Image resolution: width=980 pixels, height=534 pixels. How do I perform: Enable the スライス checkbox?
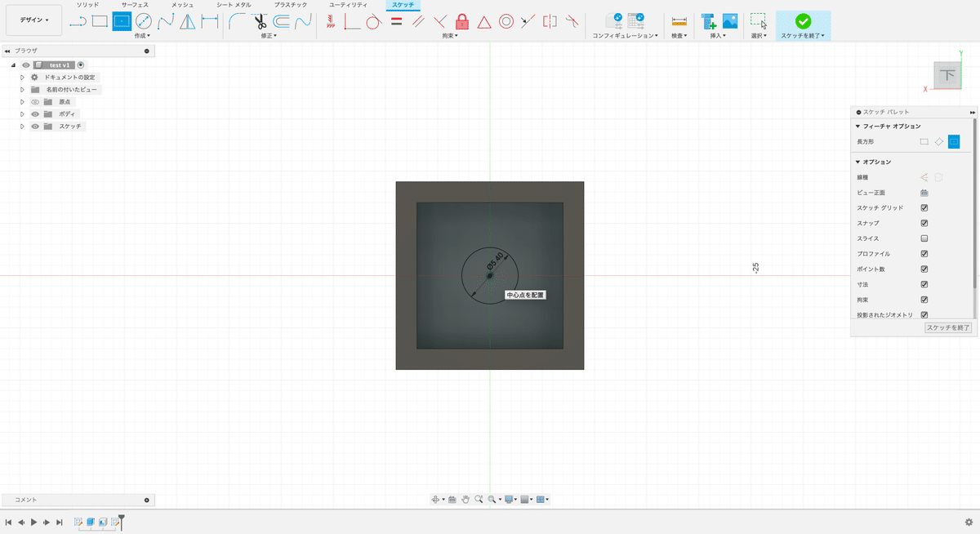(x=924, y=238)
